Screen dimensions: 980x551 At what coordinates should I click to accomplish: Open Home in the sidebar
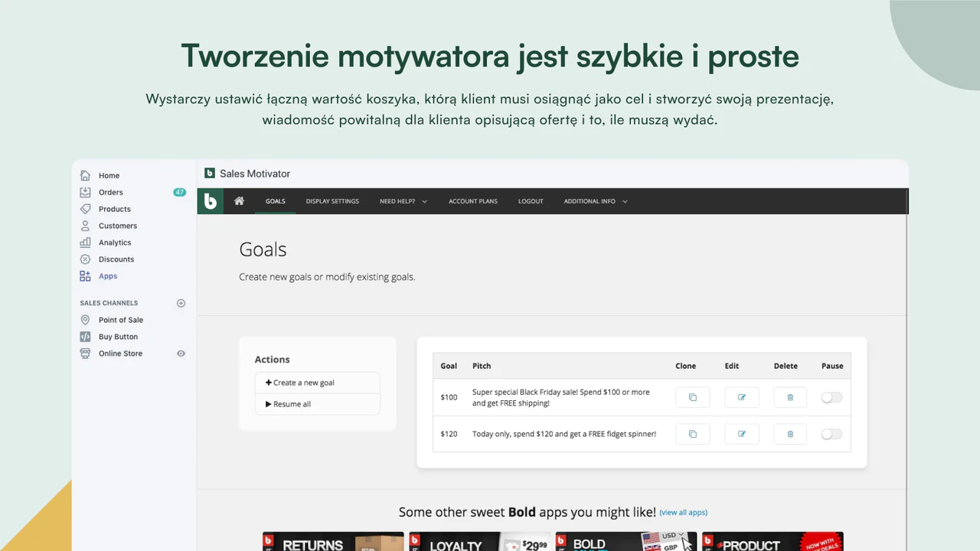(x=109, y=175)
